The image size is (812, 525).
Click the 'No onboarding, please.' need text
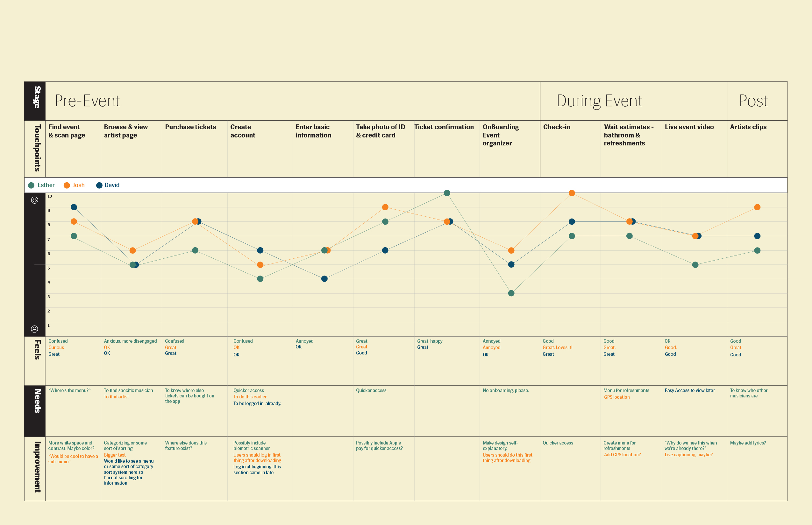[506, 390]
